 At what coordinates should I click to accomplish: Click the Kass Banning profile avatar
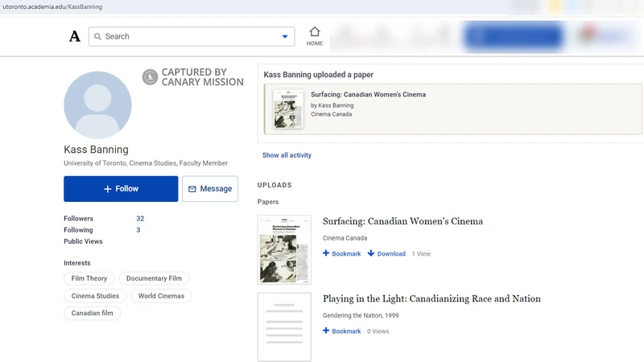(97, 105)
